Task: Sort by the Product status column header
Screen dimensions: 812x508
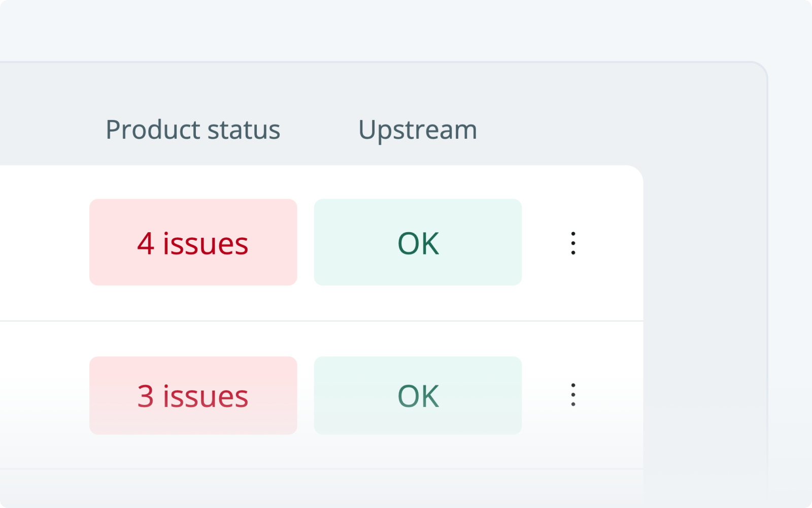Action: point(192,130)
